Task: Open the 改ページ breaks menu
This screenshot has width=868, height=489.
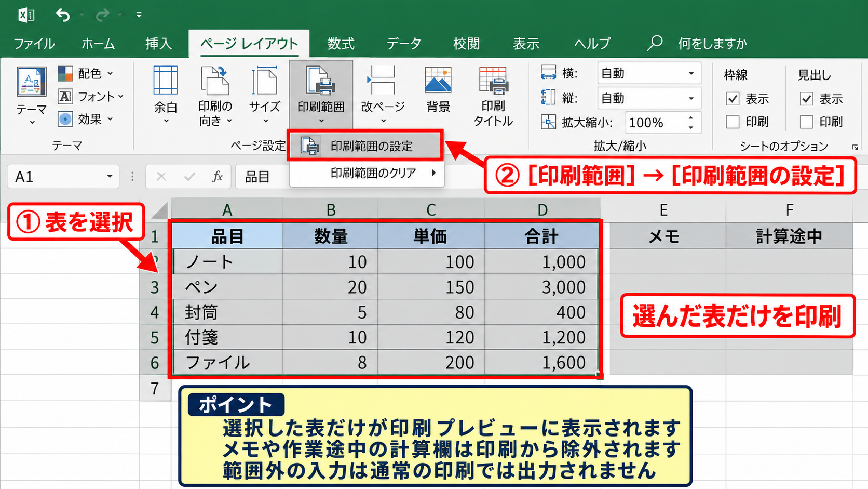Action: [383, 95]
